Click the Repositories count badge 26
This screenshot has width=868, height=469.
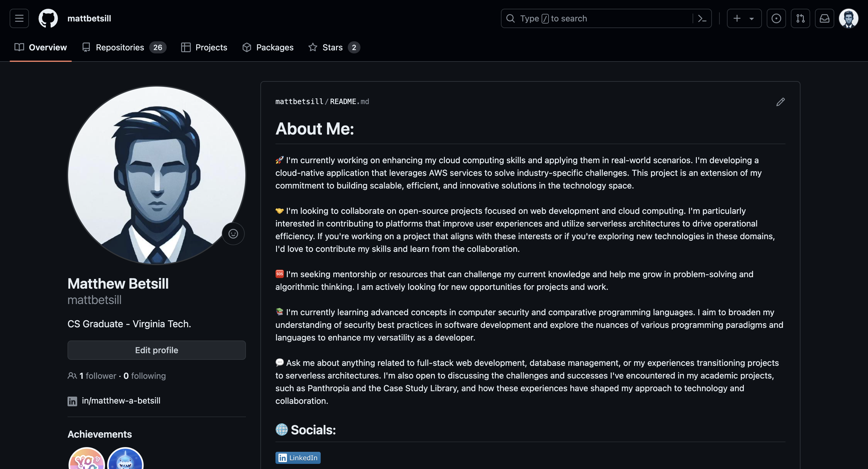point(158,47)
